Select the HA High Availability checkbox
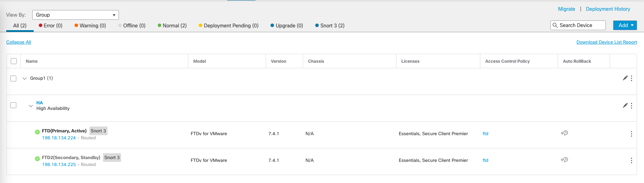 pos(14,105)
